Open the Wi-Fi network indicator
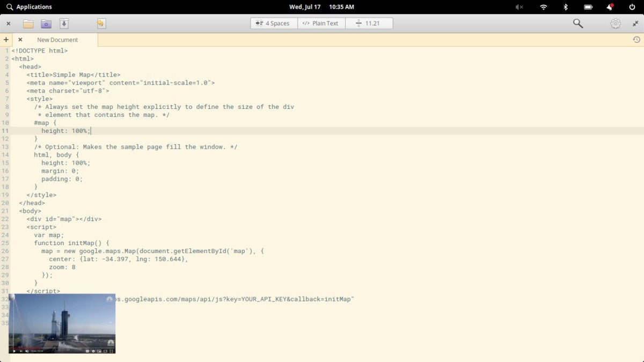Screen dimensions: 644x362 point(544,7)
